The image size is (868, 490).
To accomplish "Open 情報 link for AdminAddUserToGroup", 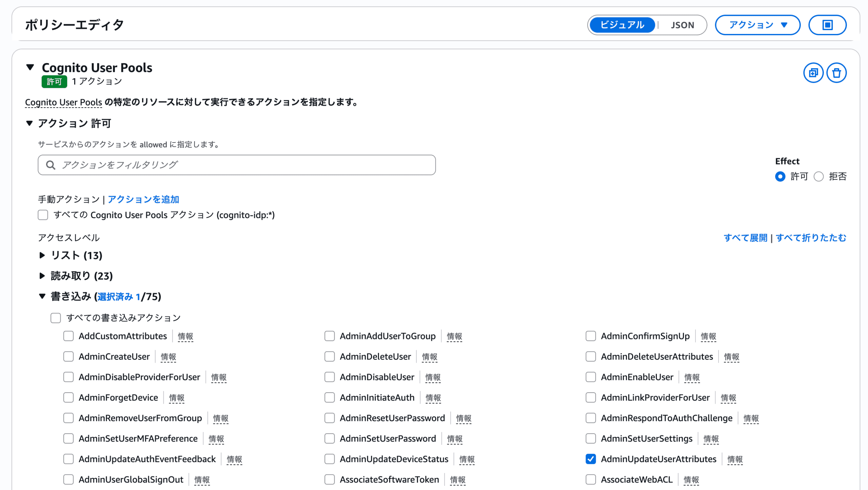I will [x=454, y=336].
